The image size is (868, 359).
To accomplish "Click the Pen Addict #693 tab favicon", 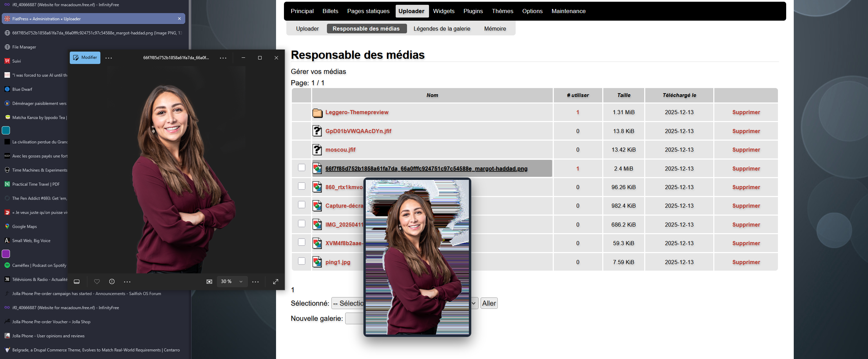I will coord(7,198).
